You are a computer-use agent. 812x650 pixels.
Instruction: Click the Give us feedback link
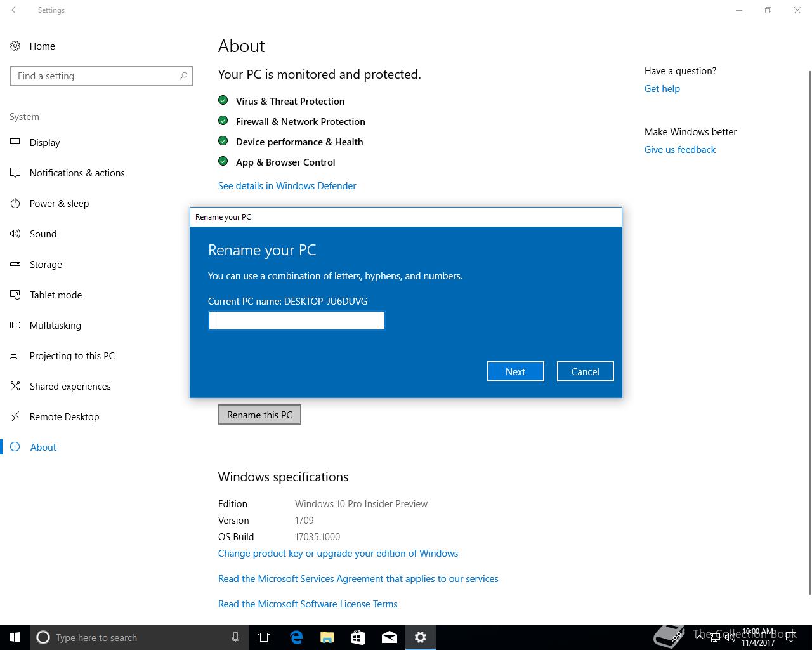679,150
